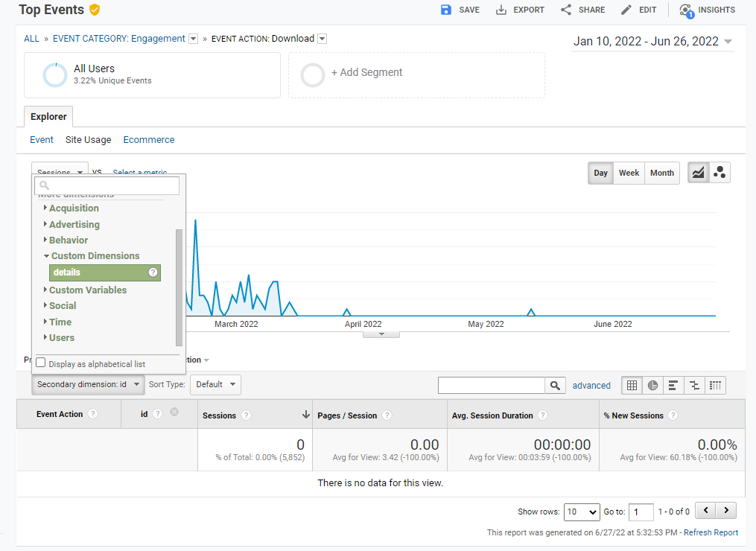
Task: Select the line chart icon above the graph
Action: (697, 172)
